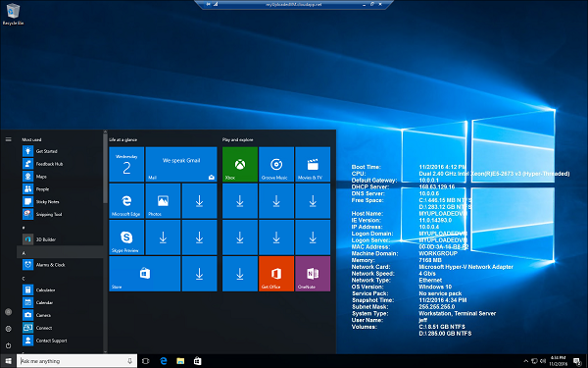Open the Action Center notifications icon
Screen dimensions: 588x368
(x=577, y=361)
